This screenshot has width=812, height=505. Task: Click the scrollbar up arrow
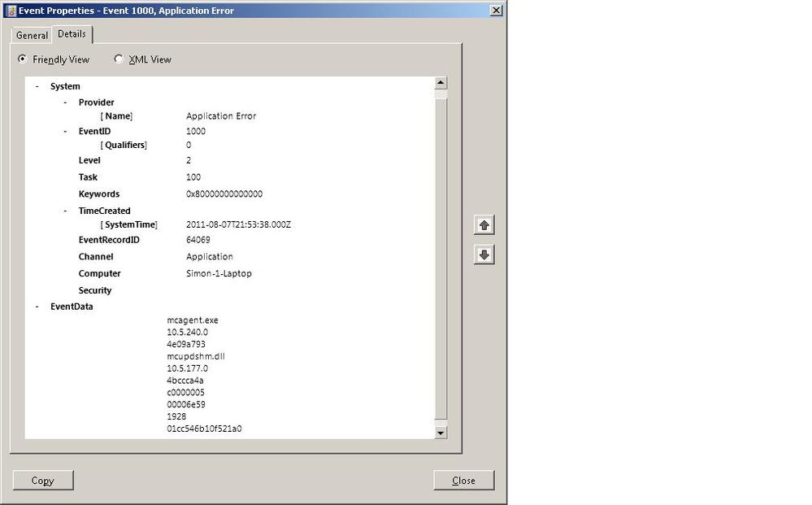[441, 82]
